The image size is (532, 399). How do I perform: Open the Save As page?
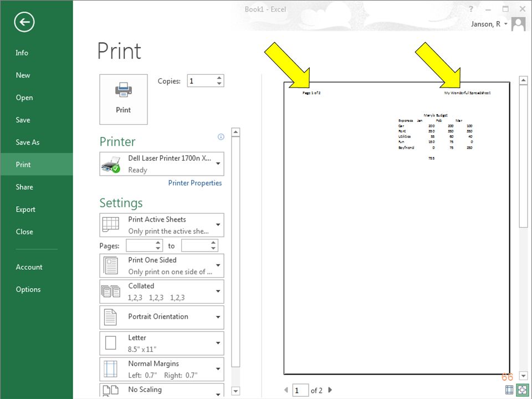tap(28, 142)
